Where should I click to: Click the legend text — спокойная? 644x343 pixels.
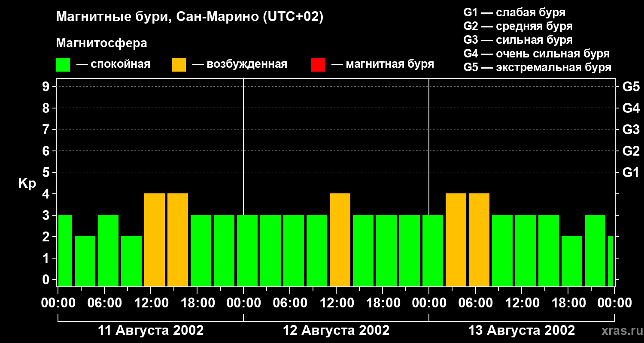click(113, 65)
